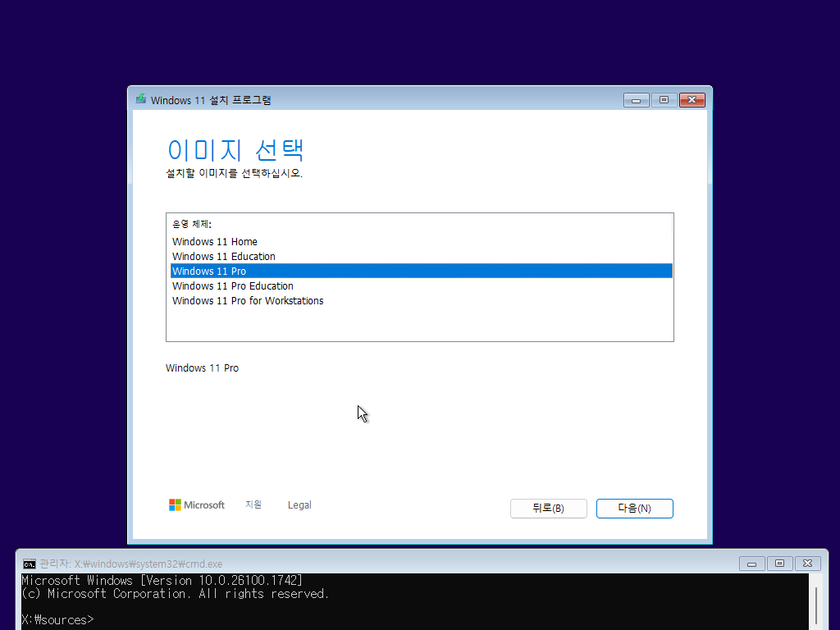Open the Legal link
Viewport: 840px width, 630px height.
pos(299,504)
